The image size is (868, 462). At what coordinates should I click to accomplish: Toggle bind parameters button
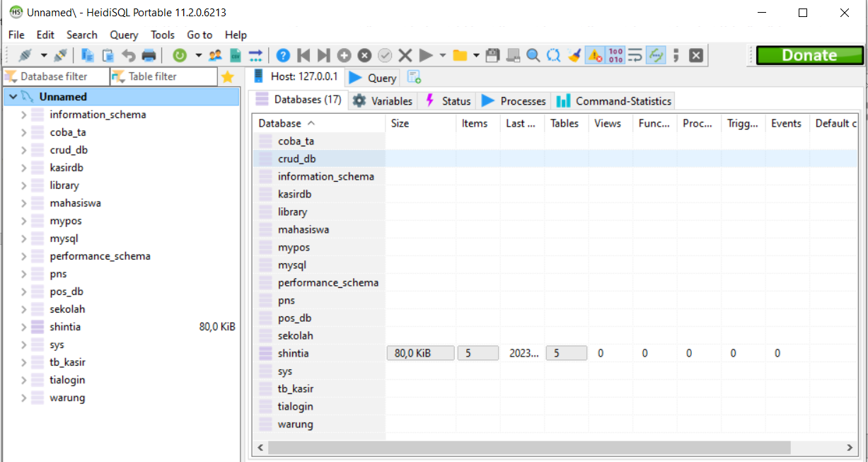tap(656, 55)
